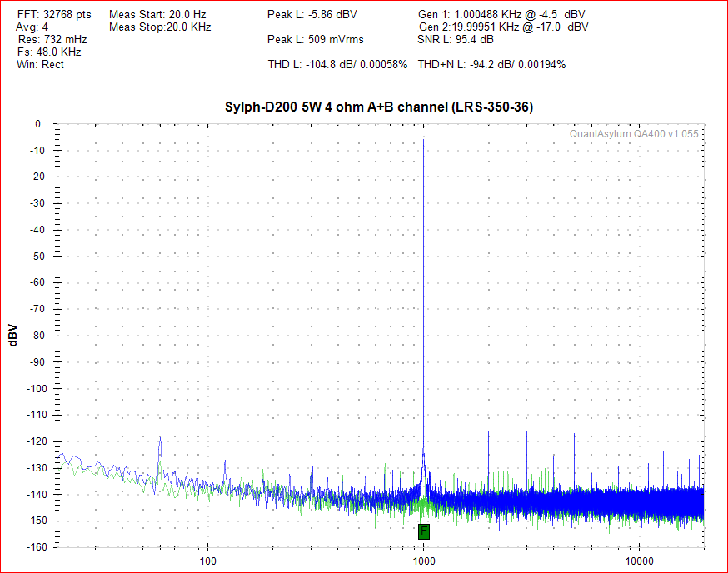Click the Peak L: 509 mVrms value
728x573 pixels.
point(315,39)
